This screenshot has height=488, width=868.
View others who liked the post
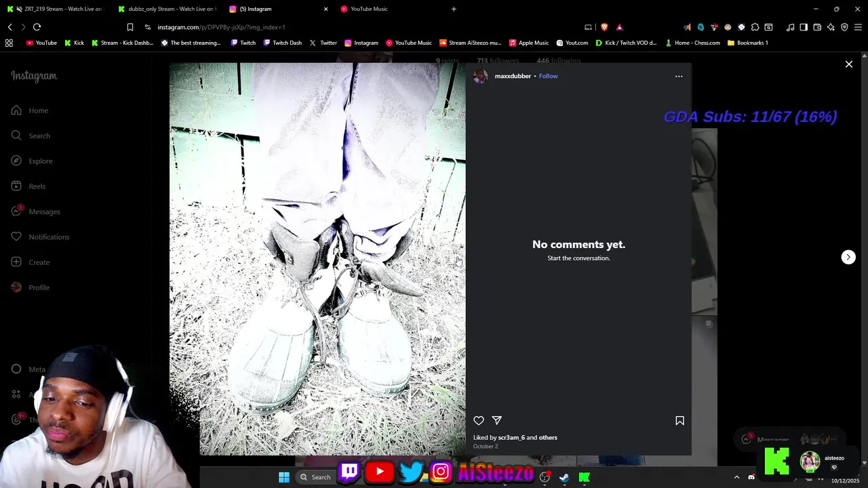[548, 437]
